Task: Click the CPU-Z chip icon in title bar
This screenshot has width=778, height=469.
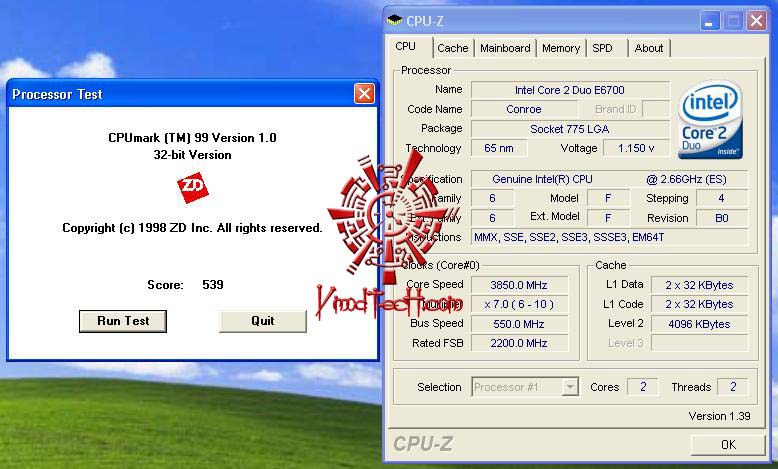Action: pos(394,20)
